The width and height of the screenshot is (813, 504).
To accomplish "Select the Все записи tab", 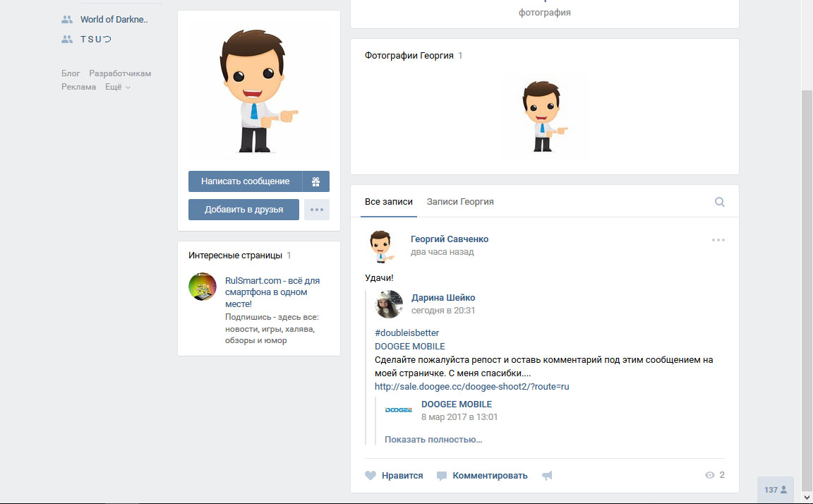I will (x=388, y=202).
